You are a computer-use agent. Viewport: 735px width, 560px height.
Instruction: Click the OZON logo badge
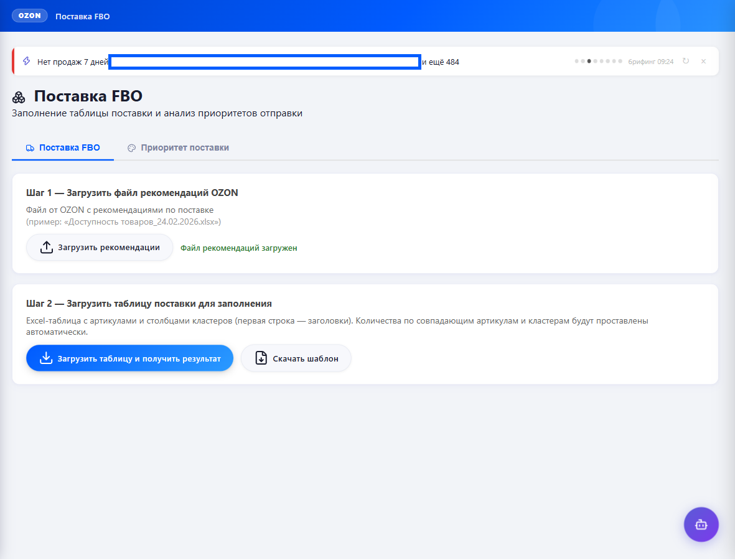coord(29,16)
